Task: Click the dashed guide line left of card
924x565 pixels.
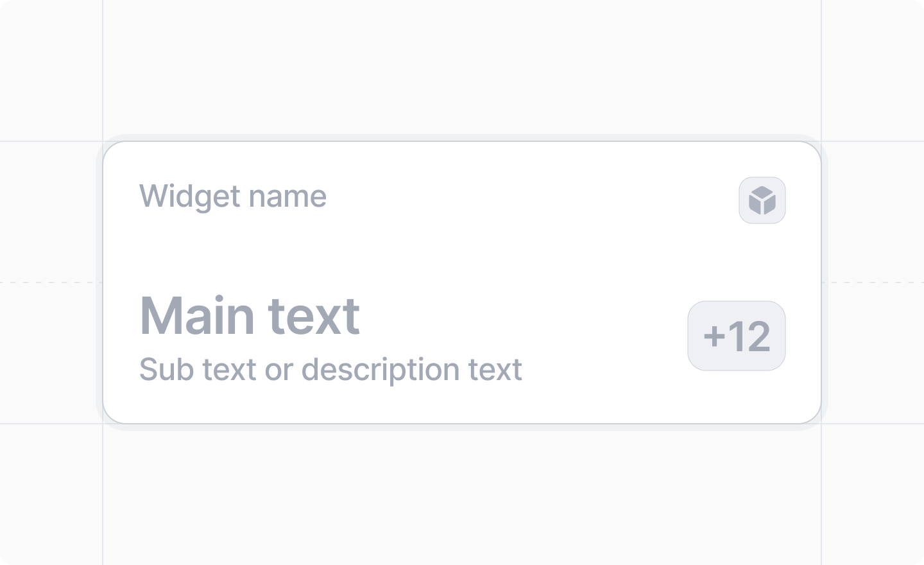Action: tap(48, 282)
